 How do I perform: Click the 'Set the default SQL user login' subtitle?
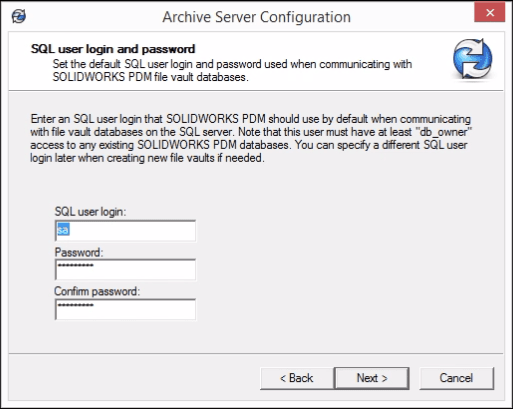coord(232,70)
